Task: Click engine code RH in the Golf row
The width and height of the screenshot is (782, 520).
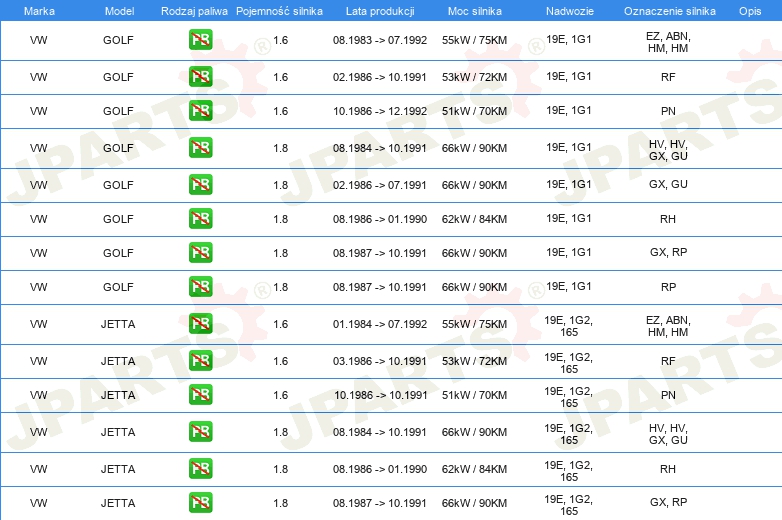Action: click(x=668, y=219)
